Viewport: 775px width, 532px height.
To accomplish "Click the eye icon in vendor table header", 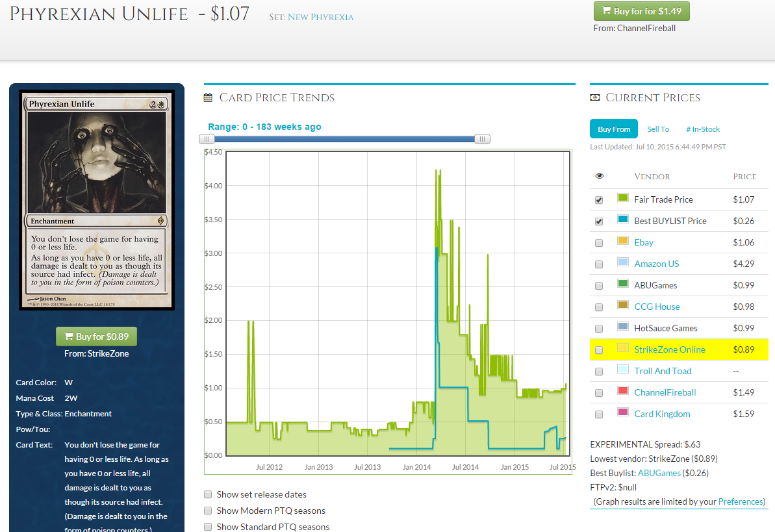I will (600, 176).
